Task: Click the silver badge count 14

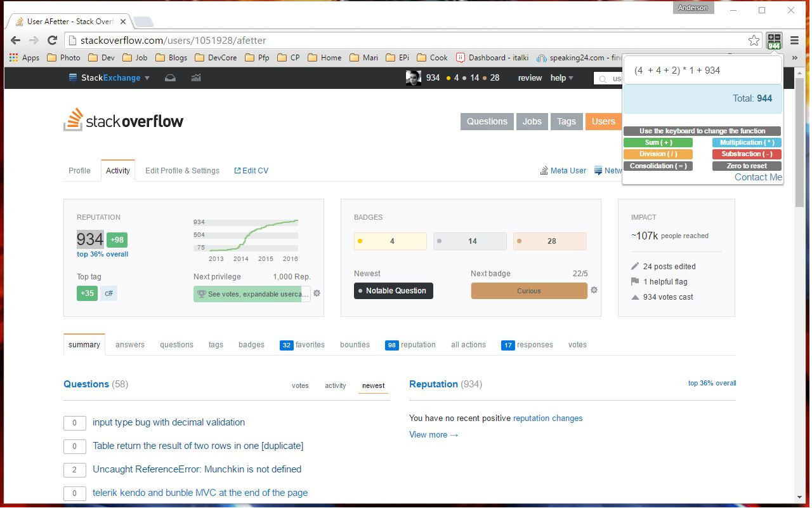Action: (470, 241)
